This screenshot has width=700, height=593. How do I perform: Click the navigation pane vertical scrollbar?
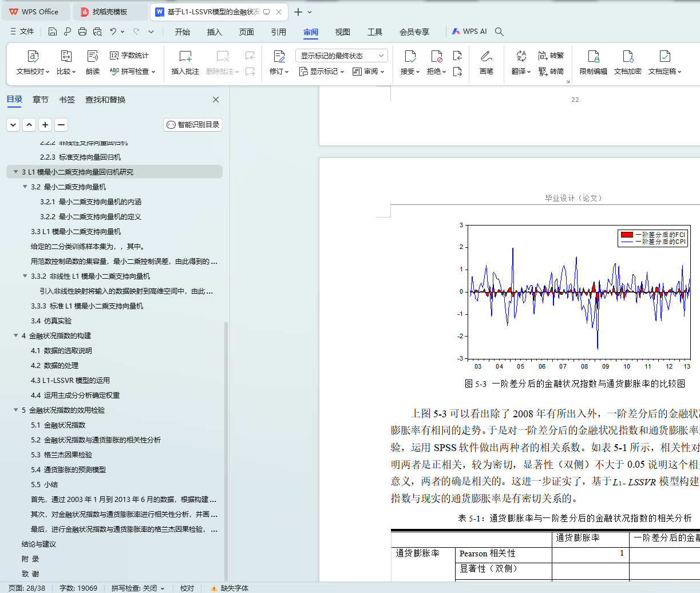tap(226, 452)
